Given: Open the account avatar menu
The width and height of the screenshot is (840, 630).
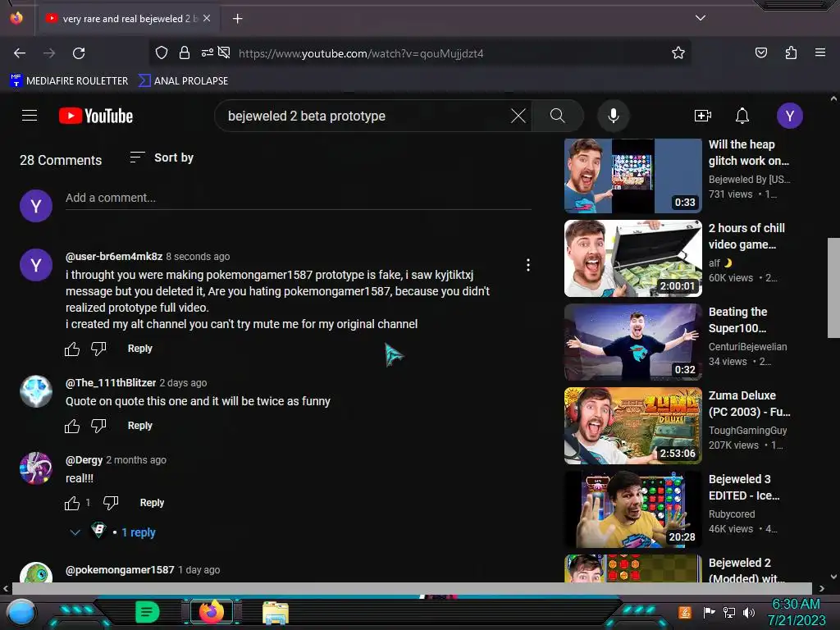Looking at the screenshot, I should [x=790, y=116].
